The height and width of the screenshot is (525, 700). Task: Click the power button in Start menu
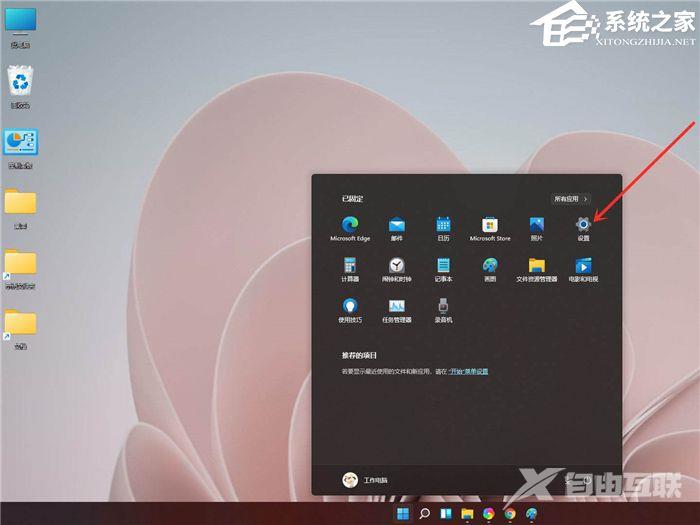[587, 480]
